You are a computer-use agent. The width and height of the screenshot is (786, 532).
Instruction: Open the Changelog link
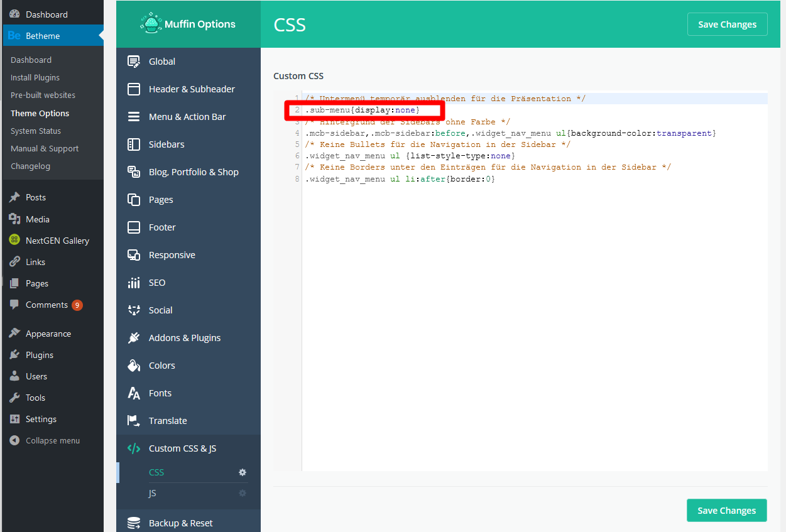30,166
